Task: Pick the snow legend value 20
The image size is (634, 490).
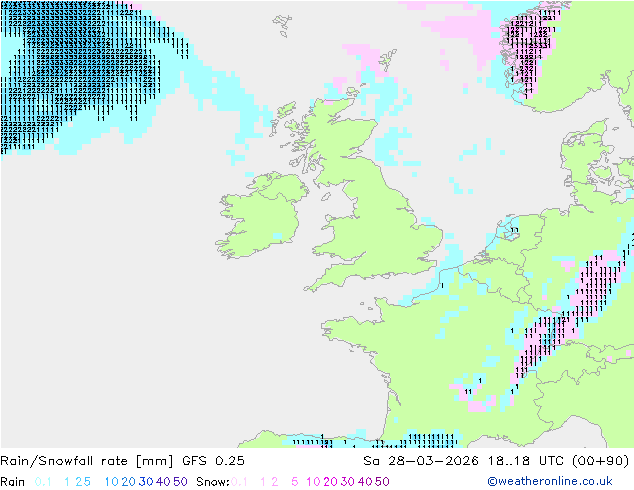Action: click(x=330, y=482)
